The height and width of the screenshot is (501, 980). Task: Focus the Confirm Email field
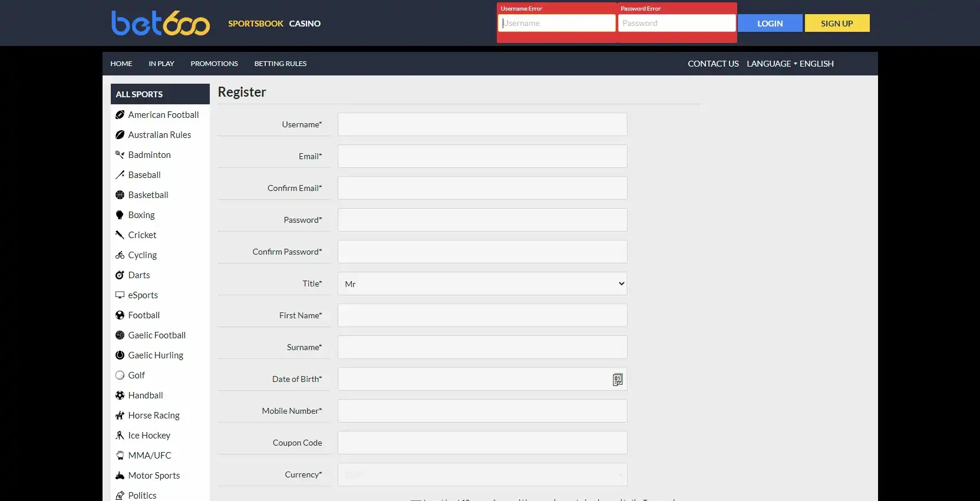click(483, 188)
